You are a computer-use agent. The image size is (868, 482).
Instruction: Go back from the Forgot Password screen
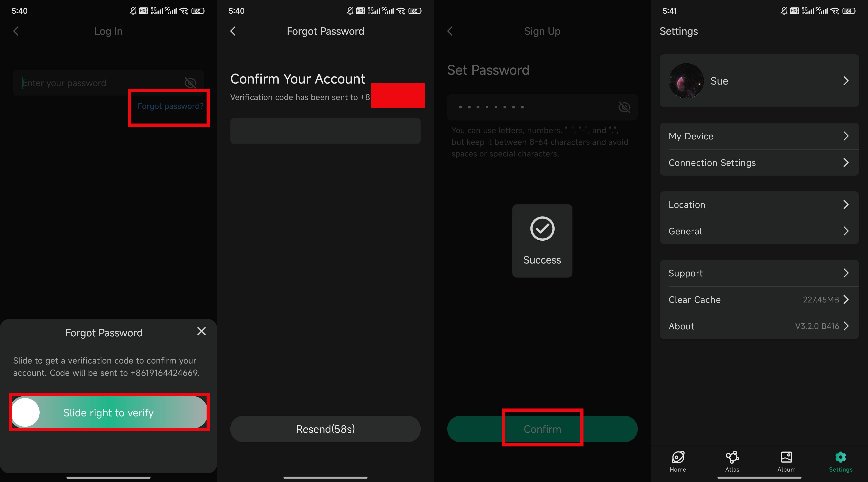click(233, 31)
